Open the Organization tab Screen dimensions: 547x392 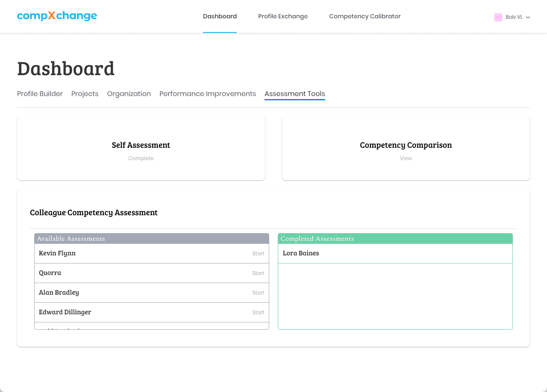[x=129, y=94]
